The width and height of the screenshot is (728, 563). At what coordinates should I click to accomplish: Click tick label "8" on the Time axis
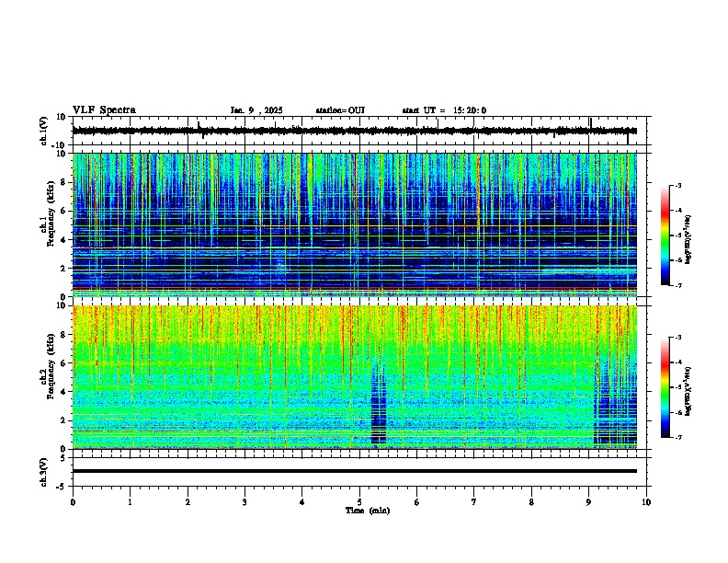(x=531, y=502)
